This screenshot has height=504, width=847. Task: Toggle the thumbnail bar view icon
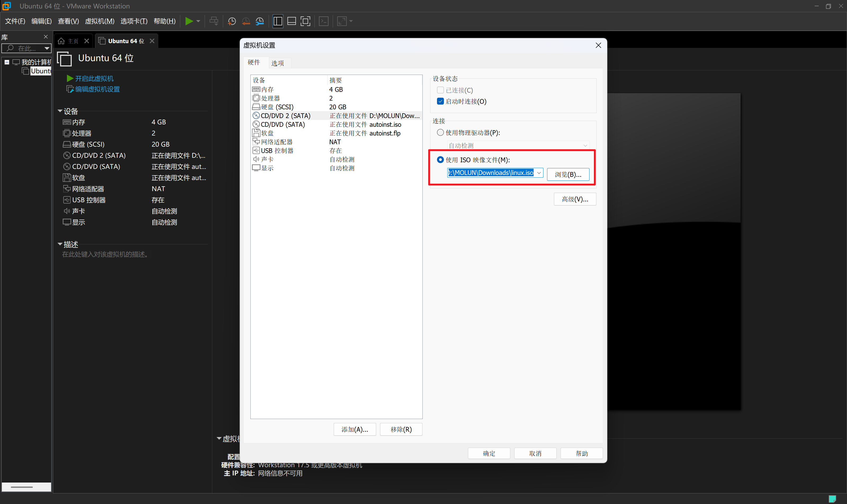292,21
